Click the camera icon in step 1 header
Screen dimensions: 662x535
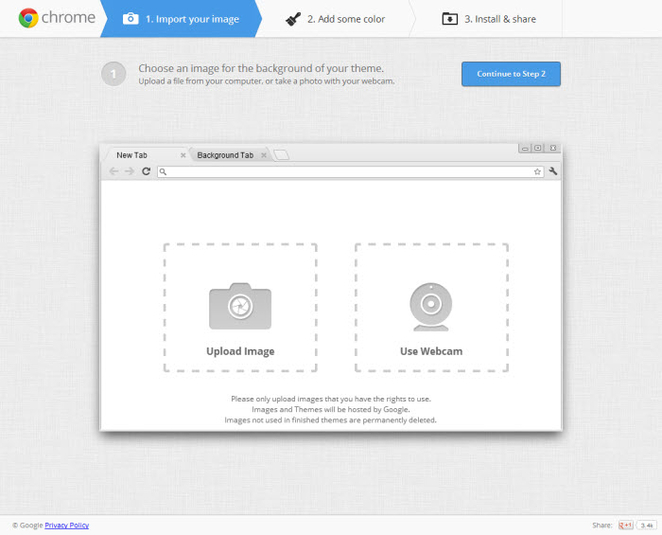[x=130, y=19]
